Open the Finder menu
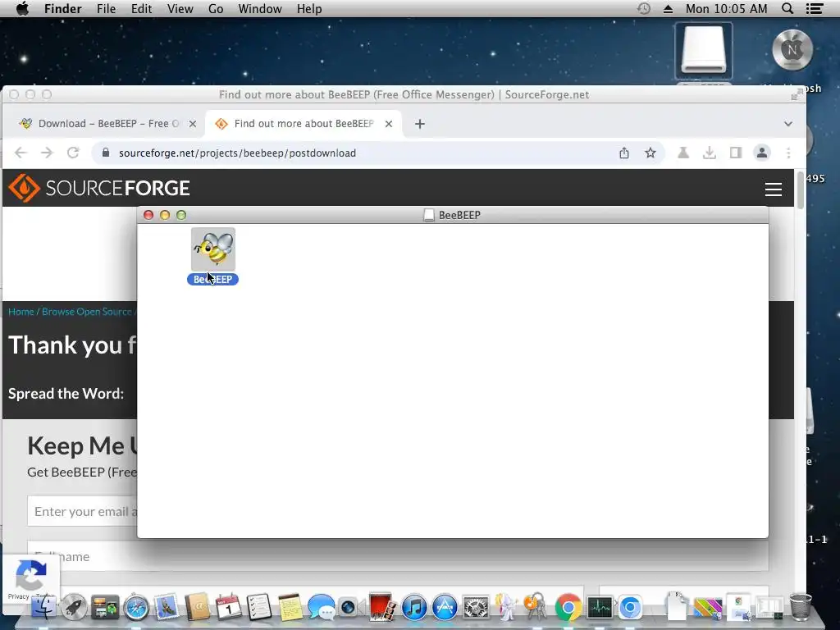 62,8
